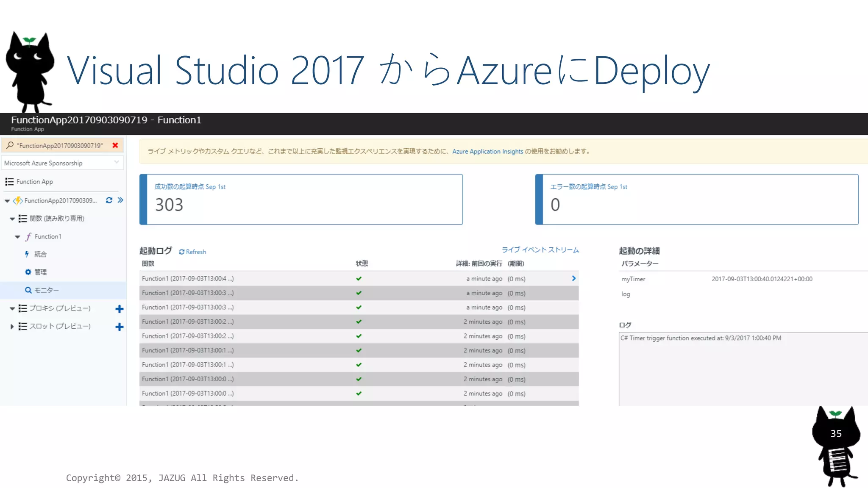This screenshot has height=488, width=868.
Task: Click inside the ログ output text box
Action: (x=743, y=369)
